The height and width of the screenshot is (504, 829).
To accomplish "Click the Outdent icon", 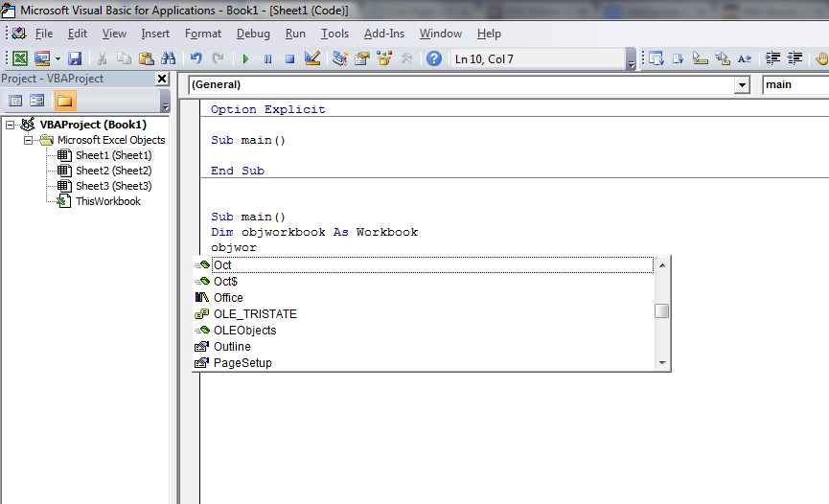I will 794,58.
